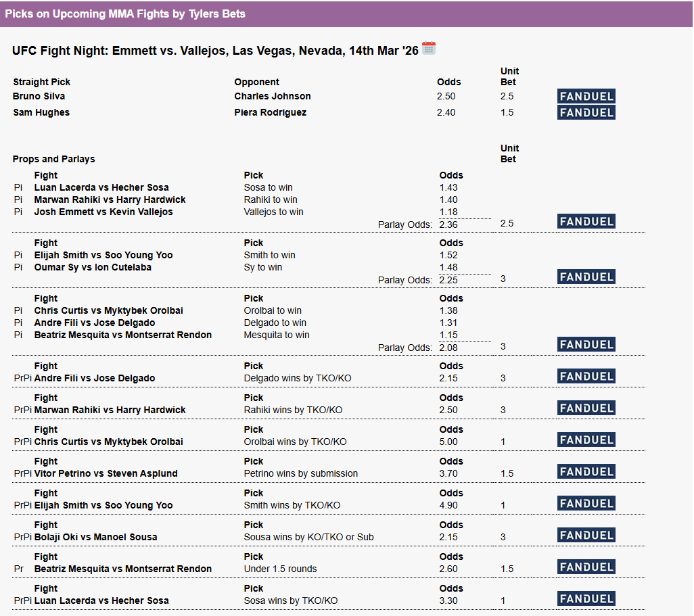
Task: Click the Parlay Odds 2.08 value
Action: 448,348
